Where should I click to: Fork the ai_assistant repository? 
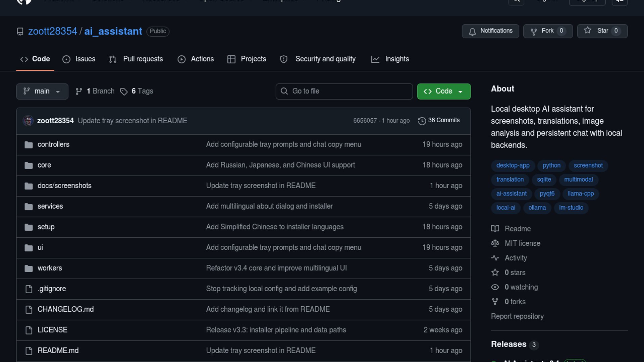tap(547, 31)
